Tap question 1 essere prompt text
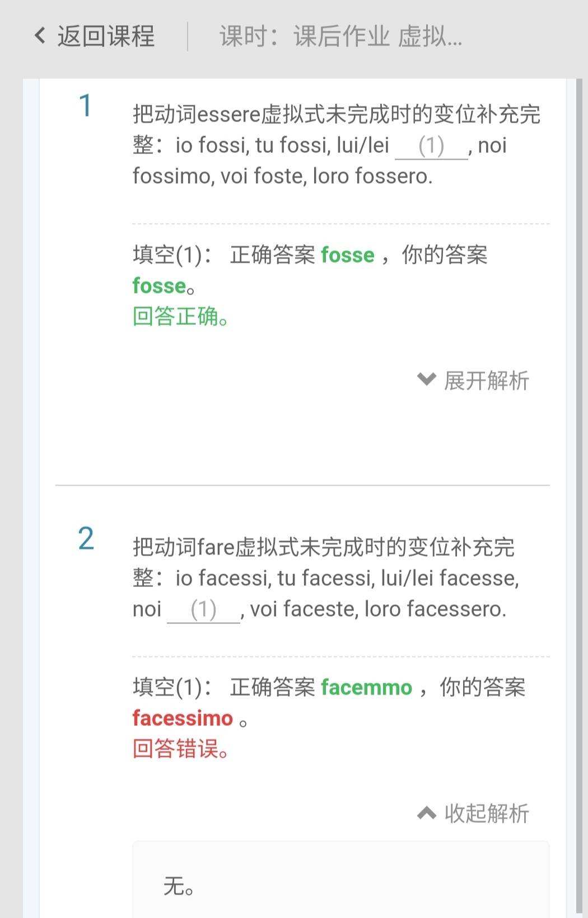Image resolution: width=588 pixels, height=918 pixels. (337, 146)
